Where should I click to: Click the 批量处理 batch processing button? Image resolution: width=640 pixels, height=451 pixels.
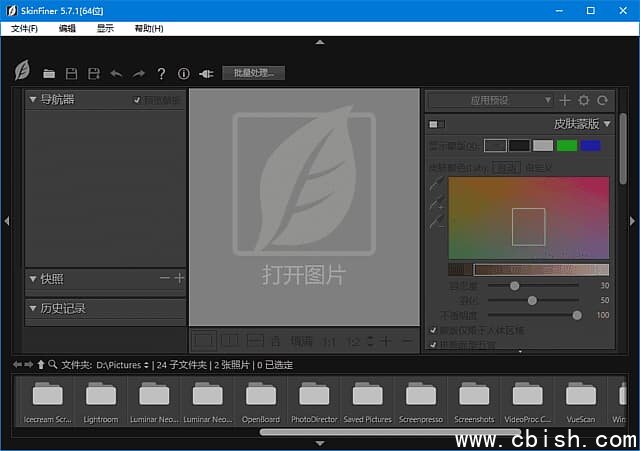253,73
